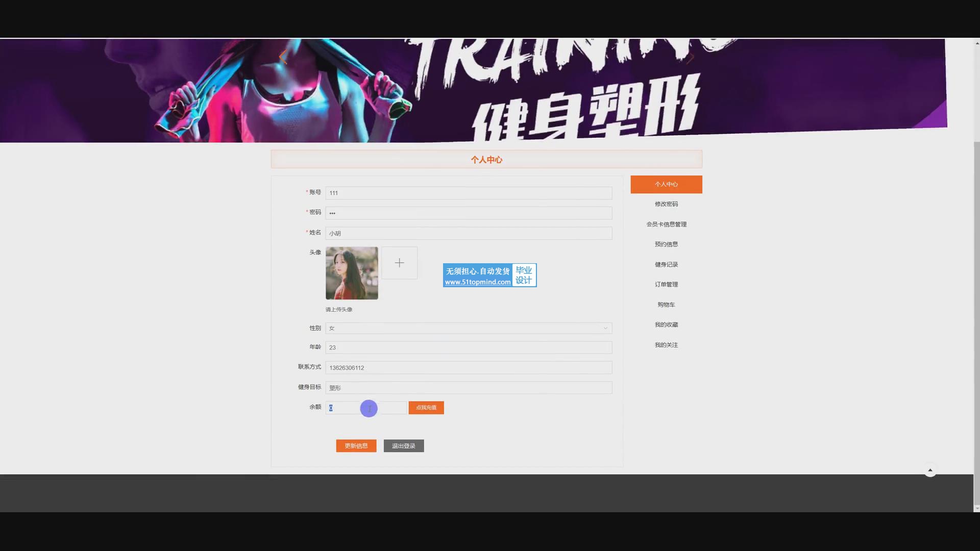Open the 性别 gender dropdown
Screen dimensions: 980x551
pos(468,328)
